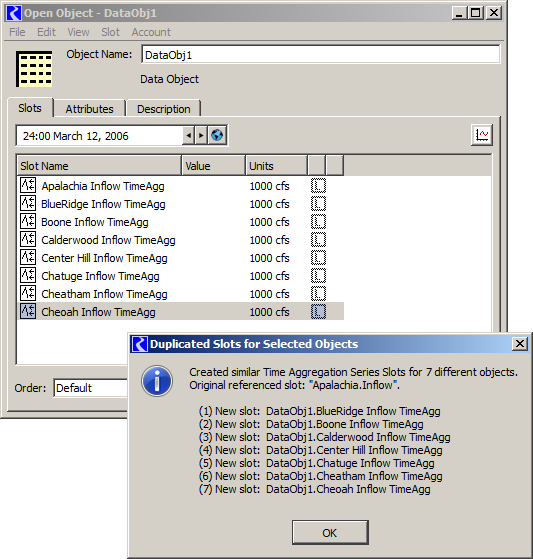Step date forward with right arrow
This screenshot has height=559, width=533.
[x=201, y=135]
